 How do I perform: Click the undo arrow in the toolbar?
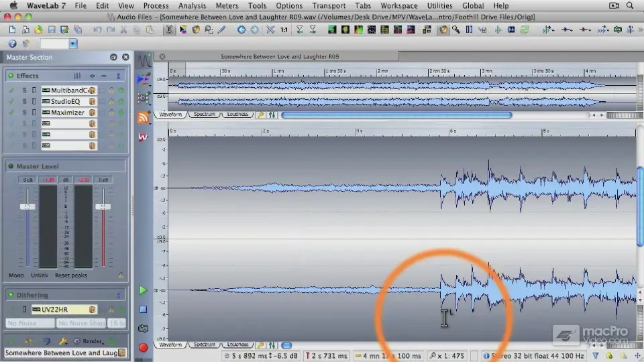[x=97, y=29]
